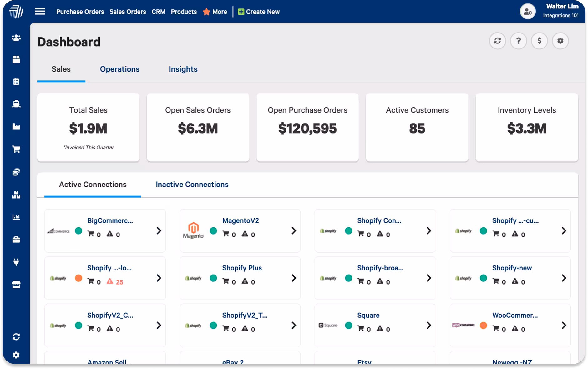Expand the Shopify Plus connection chevron

tap(294, 278)
